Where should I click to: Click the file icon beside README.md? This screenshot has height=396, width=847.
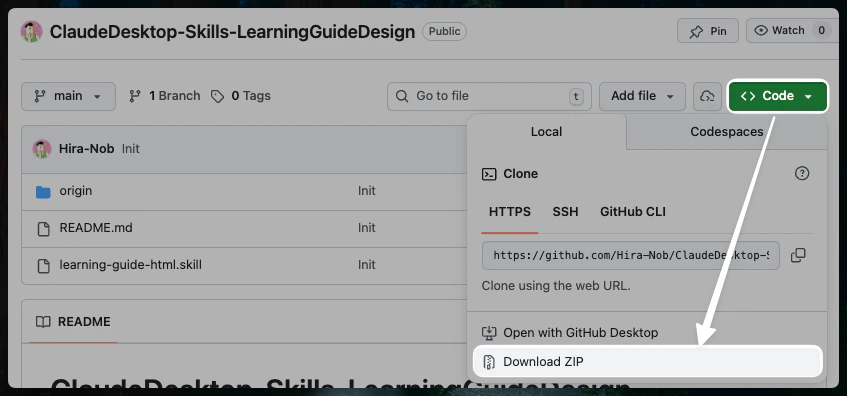click(x=43, y=229)
